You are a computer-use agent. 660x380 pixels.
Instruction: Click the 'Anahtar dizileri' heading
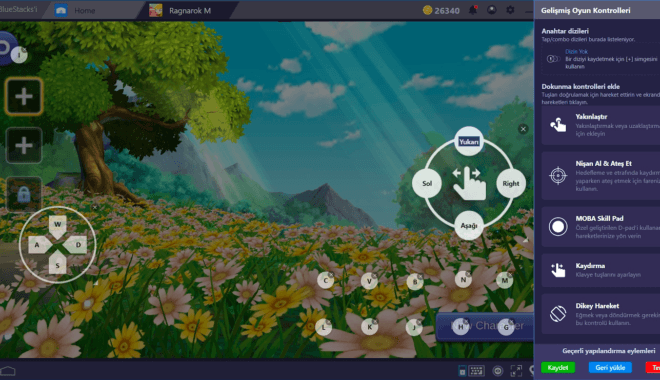[565, 31]
